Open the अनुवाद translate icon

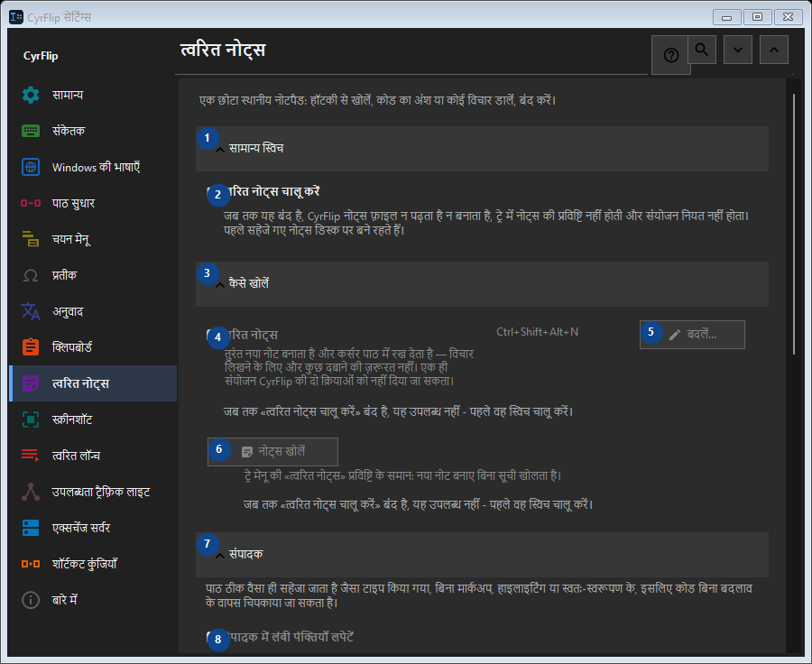click(31, 311)
